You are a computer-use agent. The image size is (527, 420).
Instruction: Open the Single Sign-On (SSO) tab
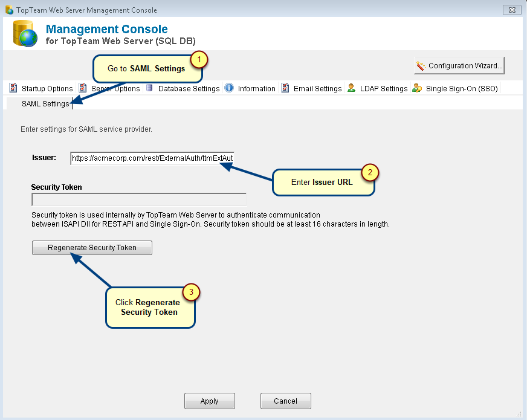pos(456,88)
